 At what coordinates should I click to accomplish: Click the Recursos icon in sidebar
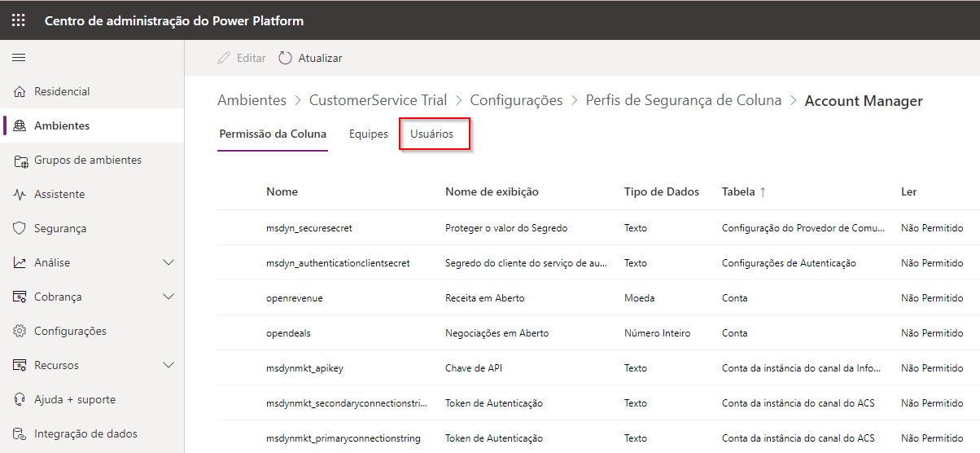coord(20,366)
